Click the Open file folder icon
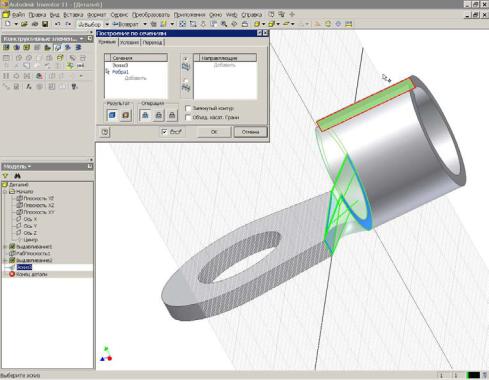The height and width of the screenshot is (380, 489). tap(24, 24)
